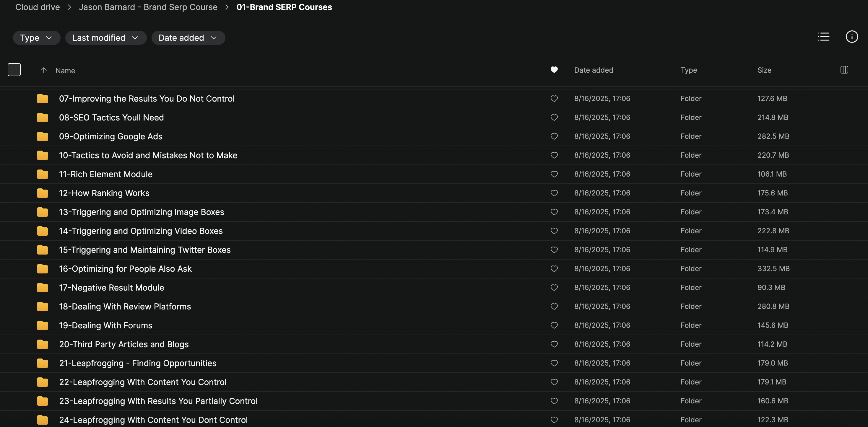Open the info panel icon
868x427 pixels.
tap(851, 37)
